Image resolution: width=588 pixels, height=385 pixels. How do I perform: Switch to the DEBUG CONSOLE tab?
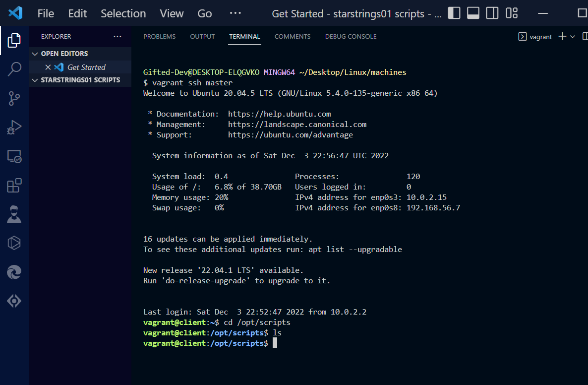[x=351, y=36]
